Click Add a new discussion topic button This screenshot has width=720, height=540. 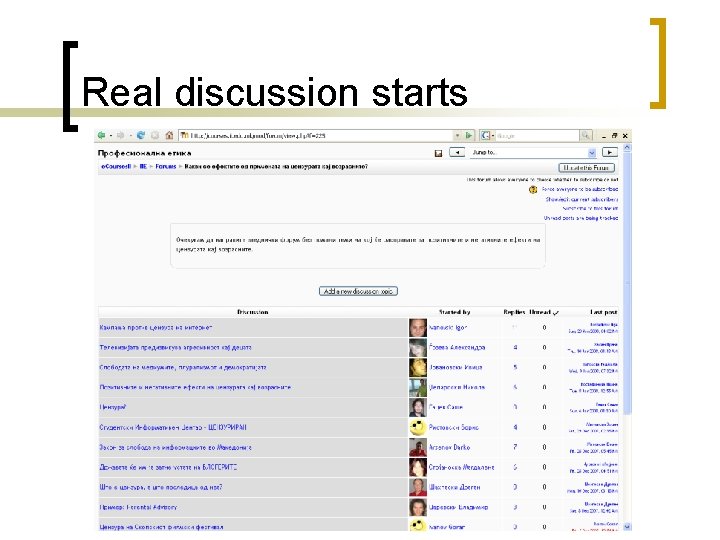358,291
